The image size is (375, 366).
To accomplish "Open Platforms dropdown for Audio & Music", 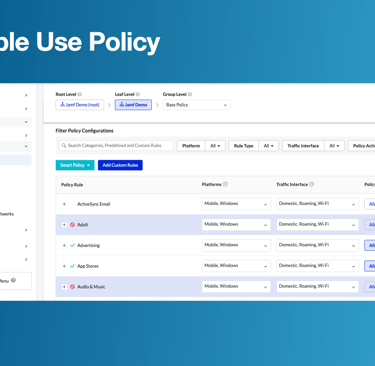I will point(236,287).
